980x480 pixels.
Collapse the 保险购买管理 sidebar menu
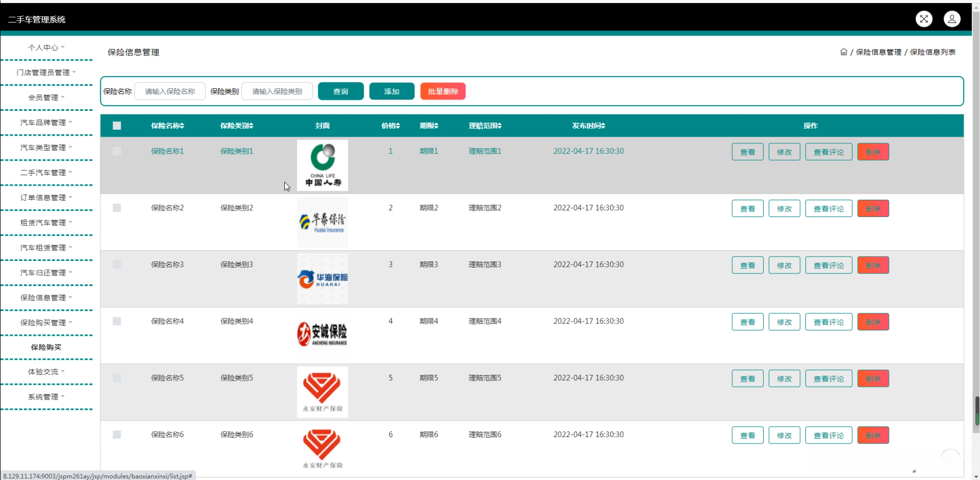(x=47, y=323)
